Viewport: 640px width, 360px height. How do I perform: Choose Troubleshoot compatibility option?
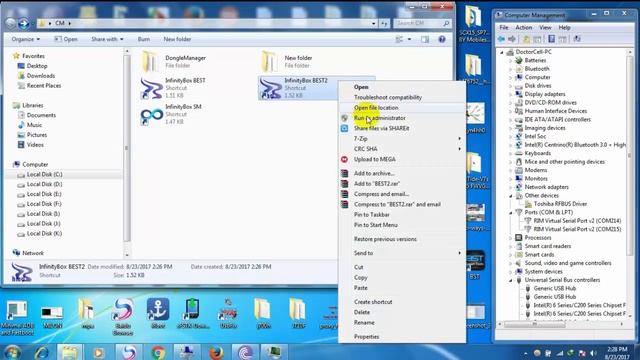tap(388, 98)
